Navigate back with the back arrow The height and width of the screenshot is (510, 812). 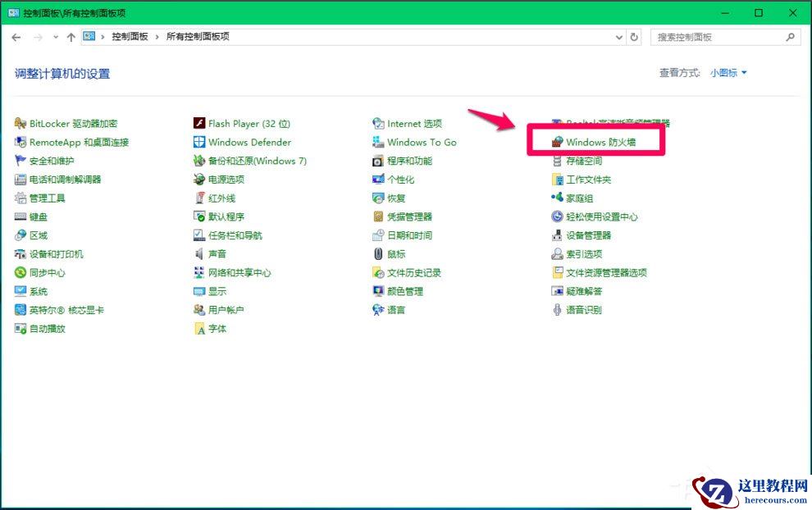coord(15,36)
